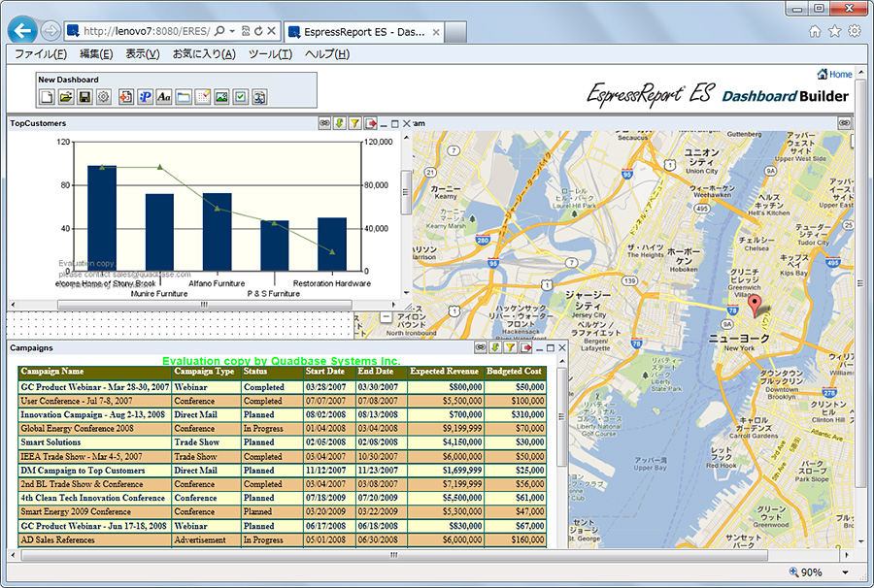Click ニューヨーク label on map
This screenshot has height=588, width=874.
tap(739, 338)
